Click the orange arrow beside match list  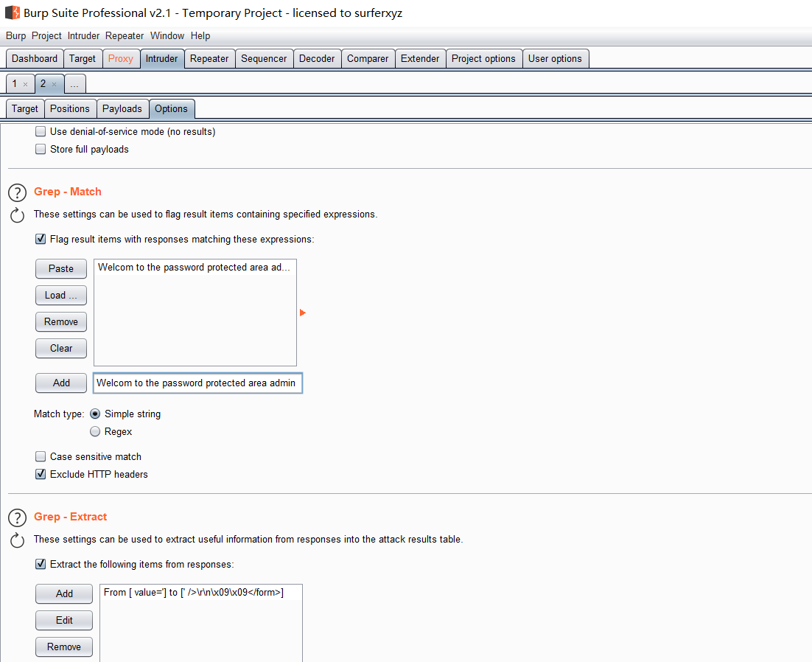pyautogui.click(x=303, y=313)
